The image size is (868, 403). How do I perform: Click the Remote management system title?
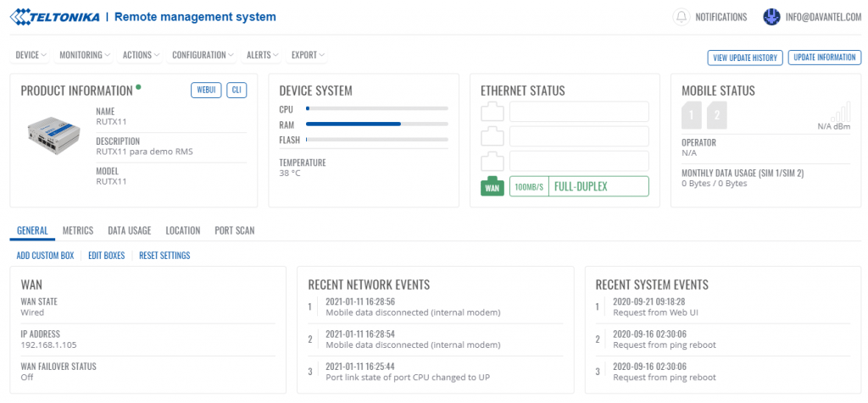195,17
